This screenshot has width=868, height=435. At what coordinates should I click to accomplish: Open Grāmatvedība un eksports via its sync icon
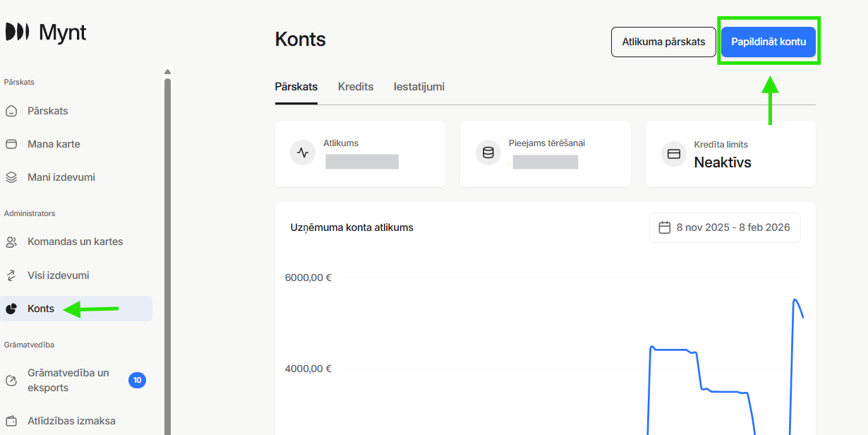tap(12, 380)
